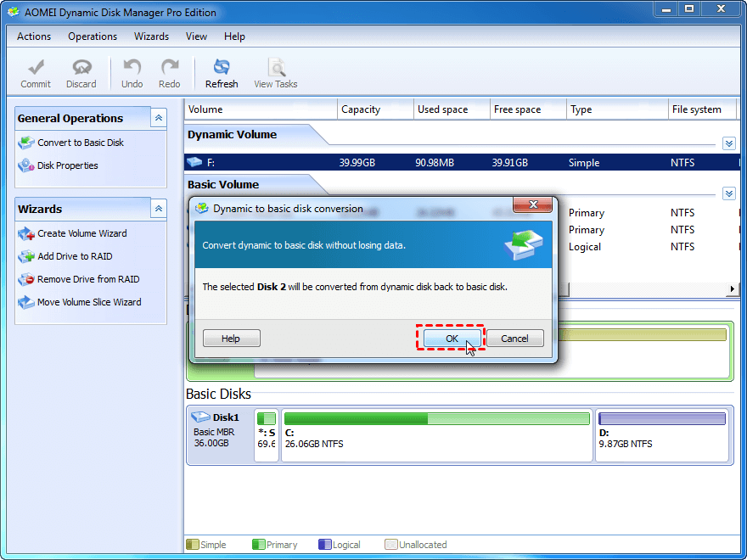The height and width of the screenshot is (560, 747).
Task: Collapse the Basic Volume group
Action: 729,193
